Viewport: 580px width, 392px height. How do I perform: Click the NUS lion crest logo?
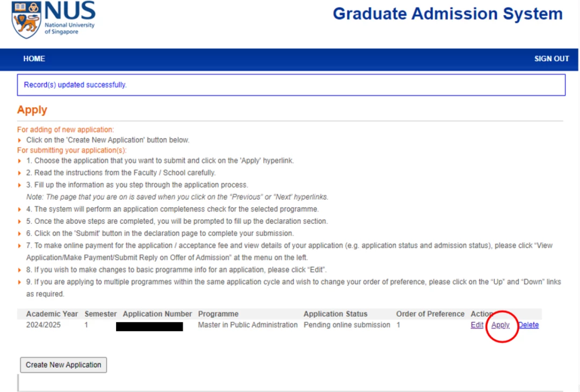[x=26, y=19]
